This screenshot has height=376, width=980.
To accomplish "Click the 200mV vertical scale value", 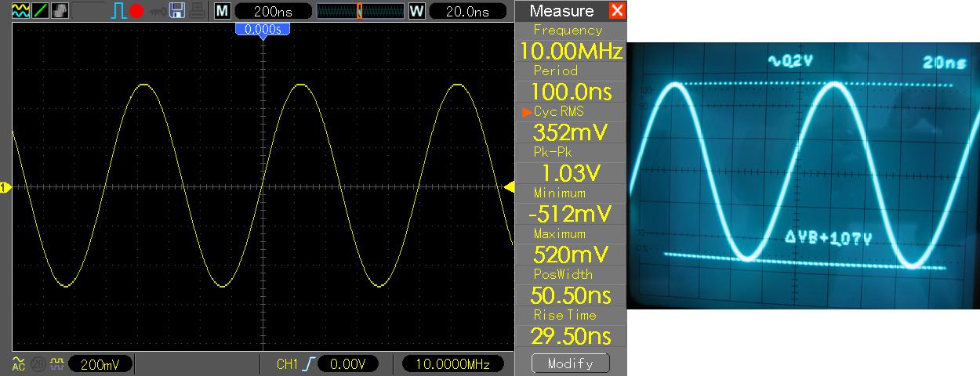I will point(100,364).
